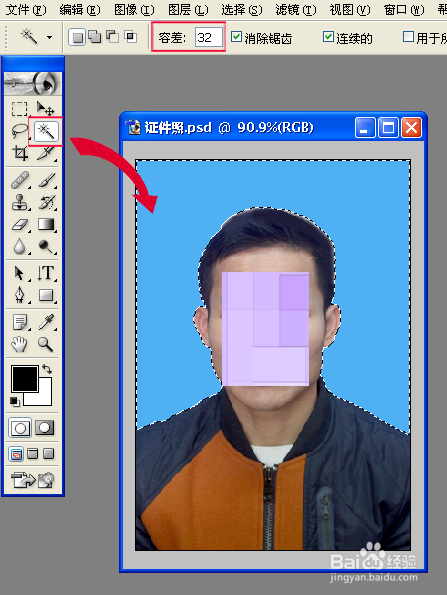Select the Zoom tool
This screenshot has height=595, width=447.
46,344
